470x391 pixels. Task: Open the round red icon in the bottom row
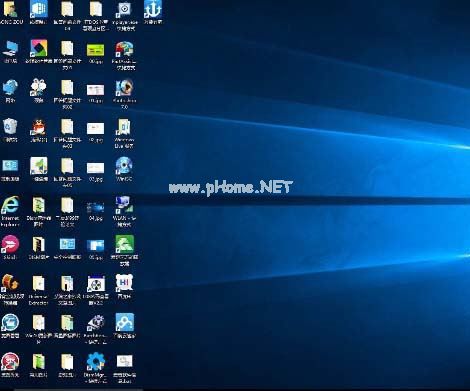coord(10,361)
